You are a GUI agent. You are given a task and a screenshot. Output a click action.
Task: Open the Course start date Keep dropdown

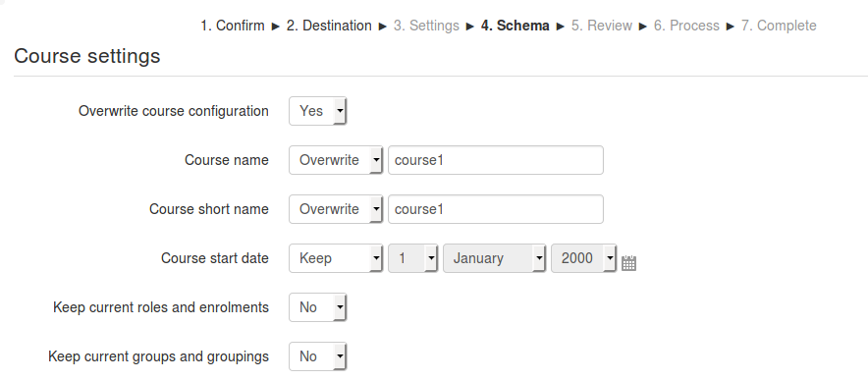pos(336,258)
